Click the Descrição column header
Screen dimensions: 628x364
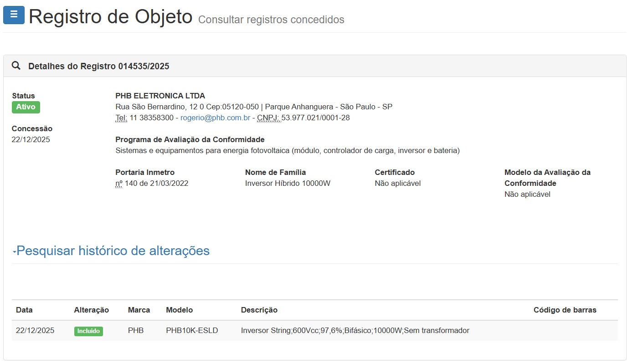click(x=259, y=310)
